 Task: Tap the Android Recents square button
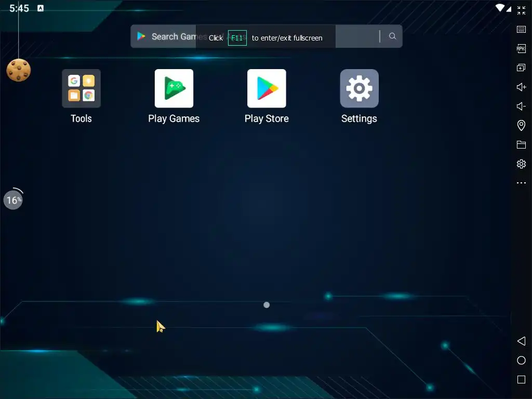(x=521, y=380)
